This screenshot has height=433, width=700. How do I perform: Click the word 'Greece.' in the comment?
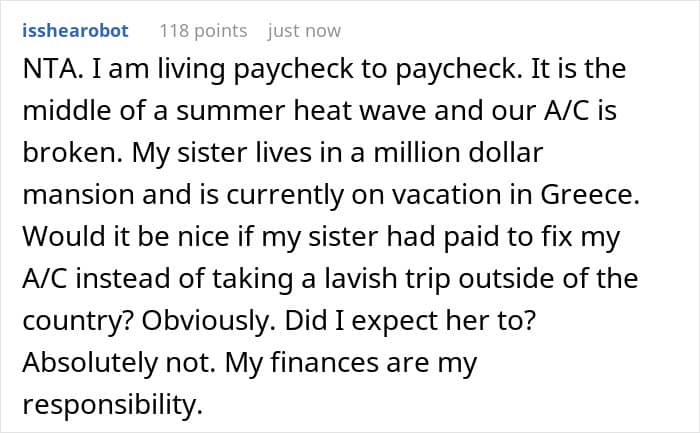coord(590,195)
